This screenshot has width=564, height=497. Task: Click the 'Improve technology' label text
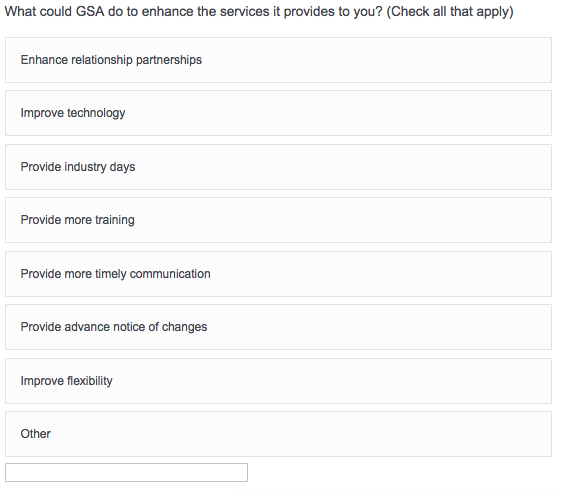click(73, 113)
